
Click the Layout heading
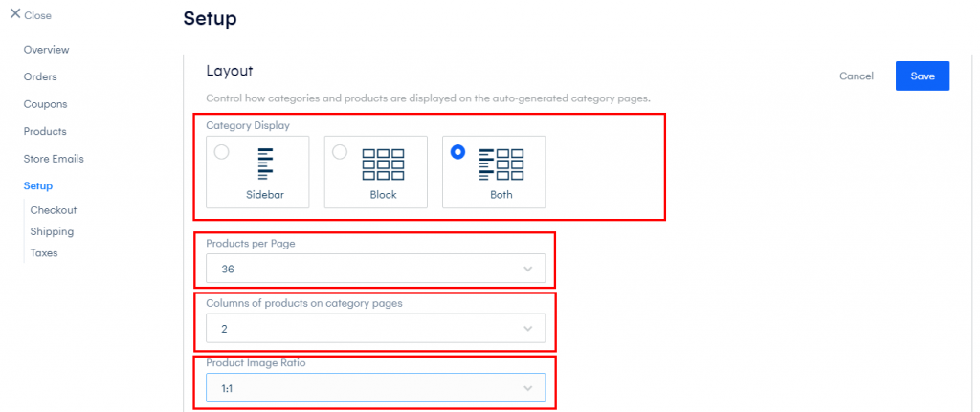coord(230,71)
